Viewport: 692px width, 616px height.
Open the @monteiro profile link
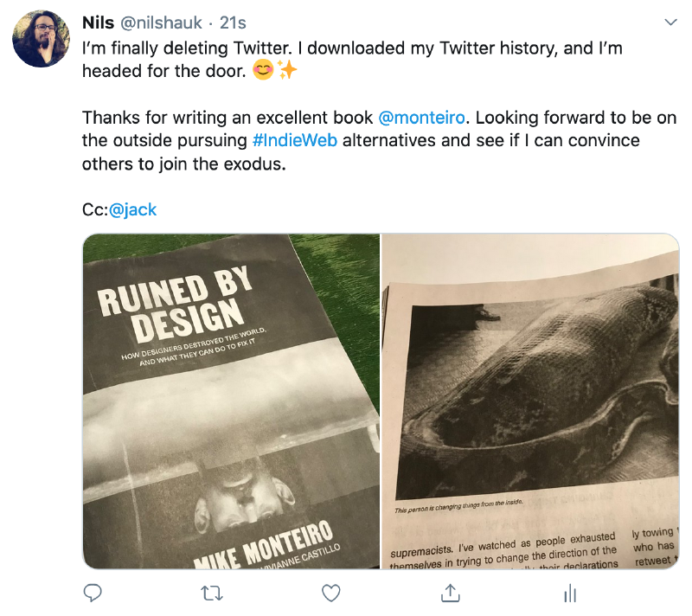pyautogui.click(x=422, y=117)
